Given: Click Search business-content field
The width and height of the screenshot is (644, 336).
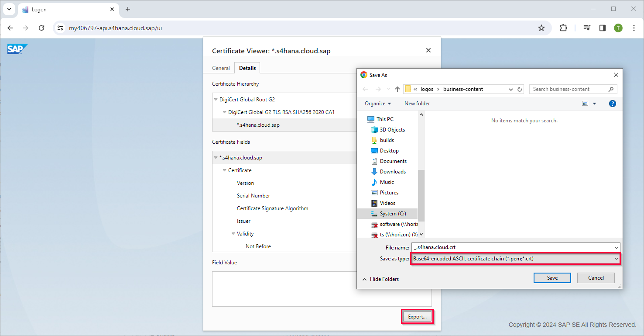Looking at the screenshot, I should 573,89.
